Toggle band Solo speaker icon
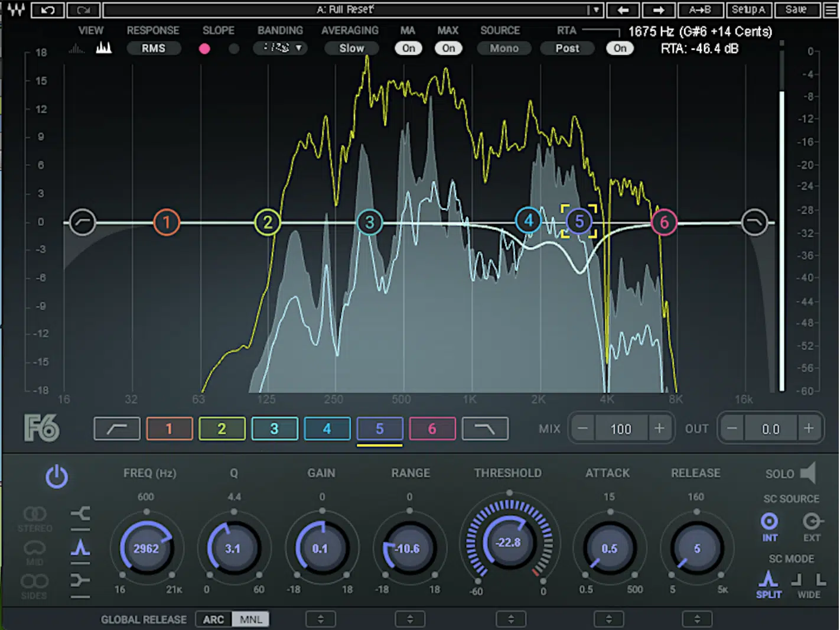 [808, 473]
